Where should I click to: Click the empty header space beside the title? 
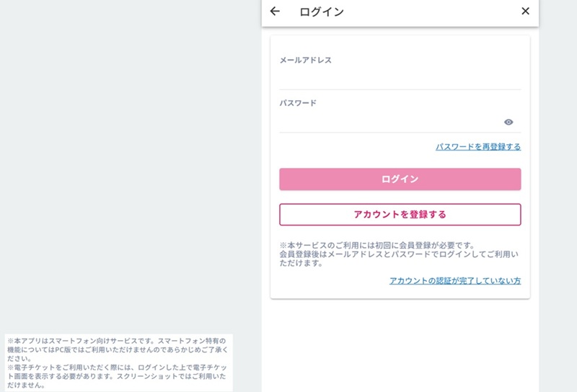431,12
